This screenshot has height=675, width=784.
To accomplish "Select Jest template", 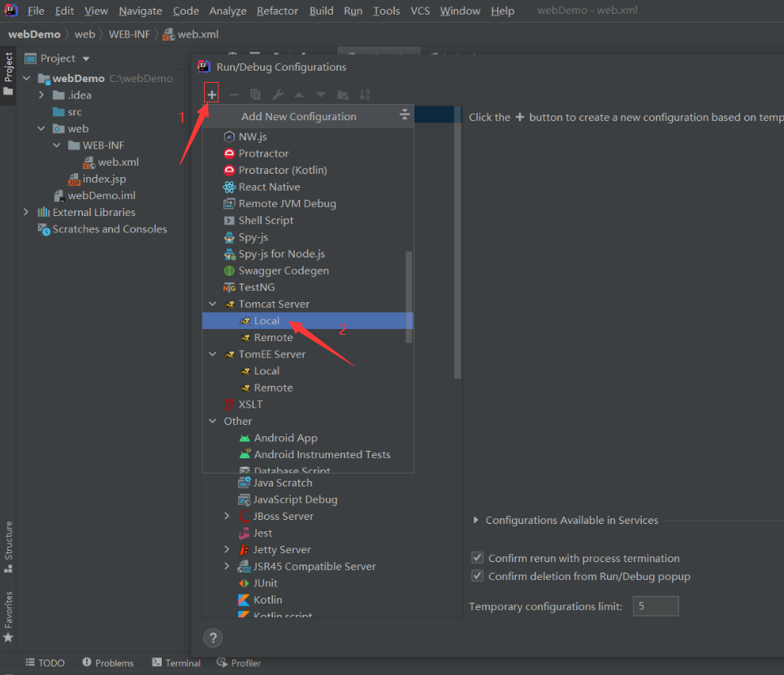I will coord(262,533).
